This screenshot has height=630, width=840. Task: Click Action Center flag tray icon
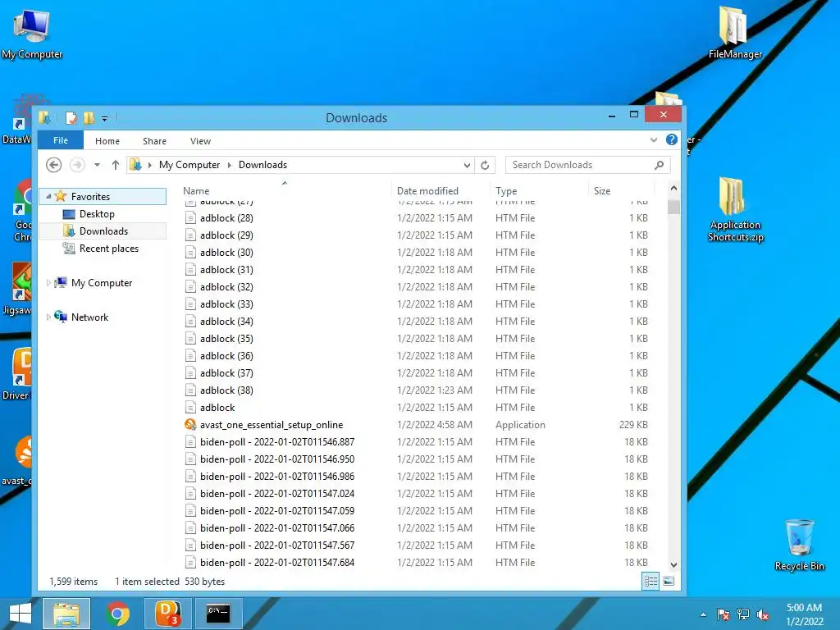coord(723,614)
